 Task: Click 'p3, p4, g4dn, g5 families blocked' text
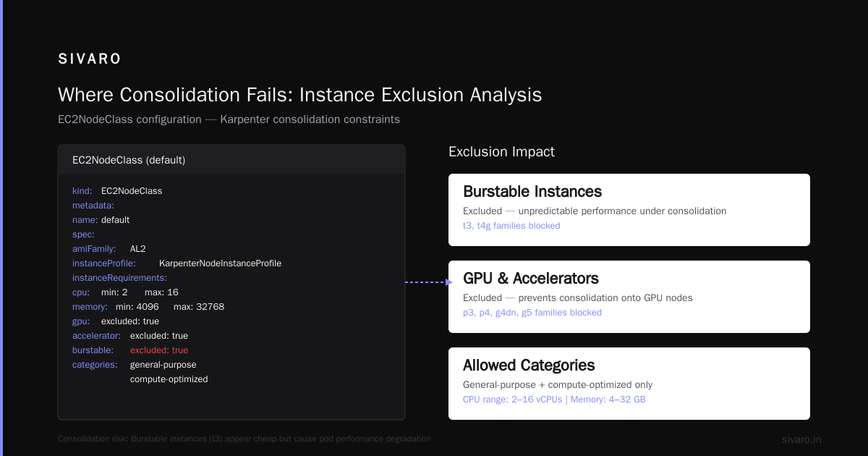coord(532,313)
